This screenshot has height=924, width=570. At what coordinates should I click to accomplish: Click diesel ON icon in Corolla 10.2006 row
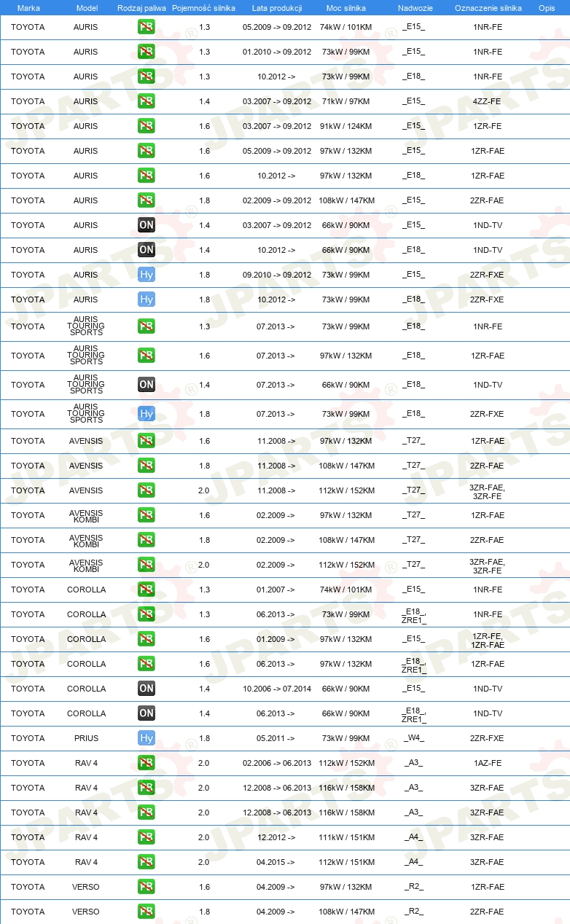(147, 689)
